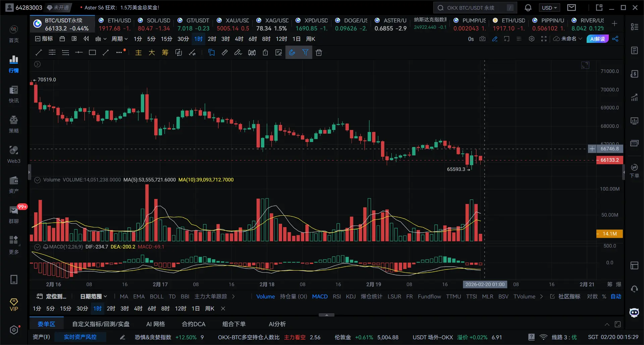Image resolution: width=644 pixels, height=345 pixels.
Task: Open the 日期范围 date range dropdown
Action: point(94,296)
